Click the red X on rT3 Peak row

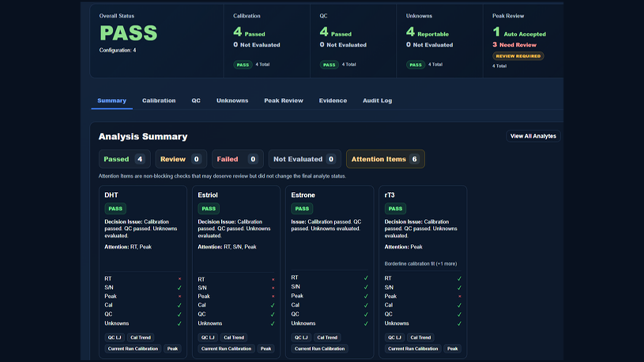460,296
